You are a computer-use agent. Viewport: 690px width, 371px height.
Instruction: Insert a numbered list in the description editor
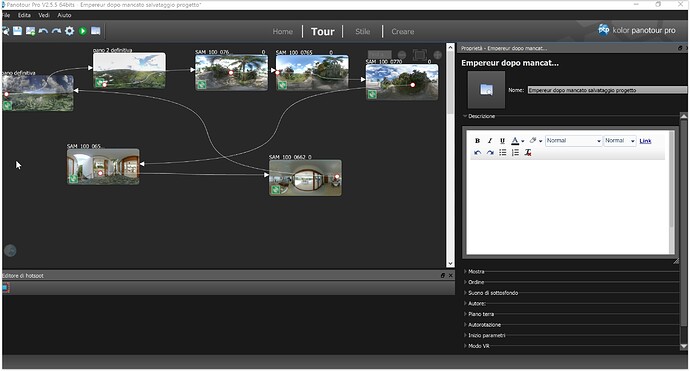tap(515, 152)
